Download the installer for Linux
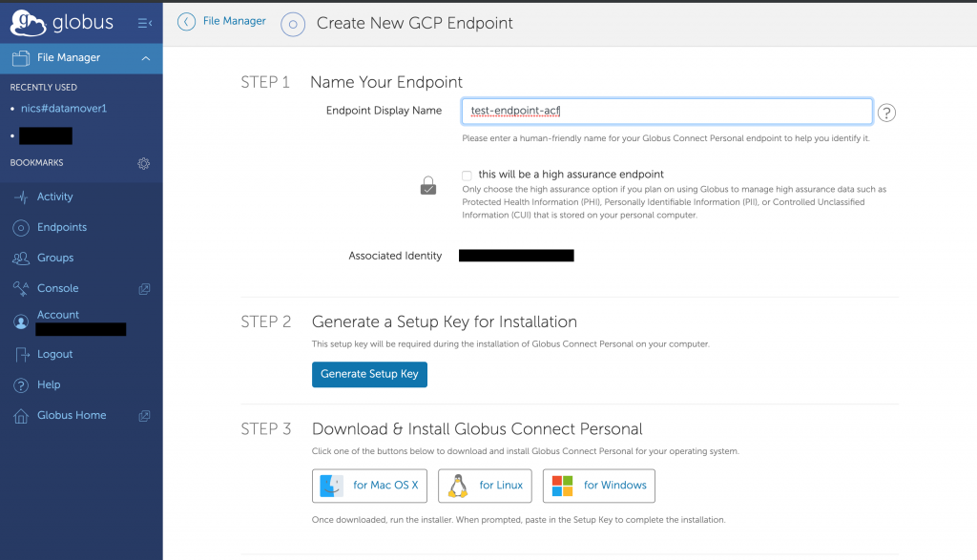Viewport: 977px width, 560px height. (x=485, y=486)
